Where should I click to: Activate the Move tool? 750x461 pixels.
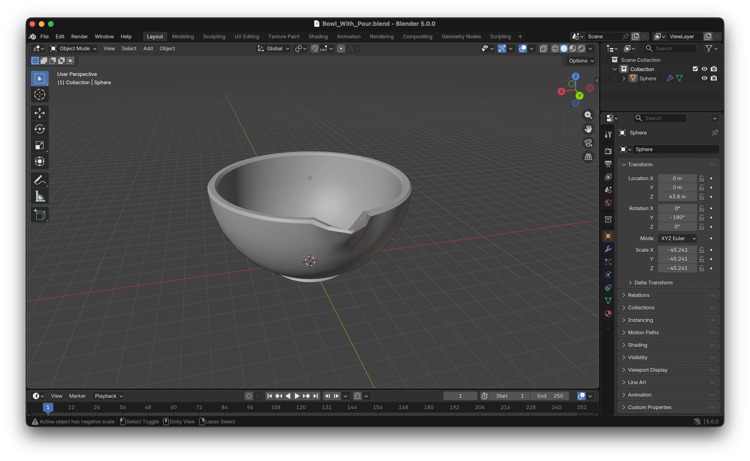(x=40, y=113)
